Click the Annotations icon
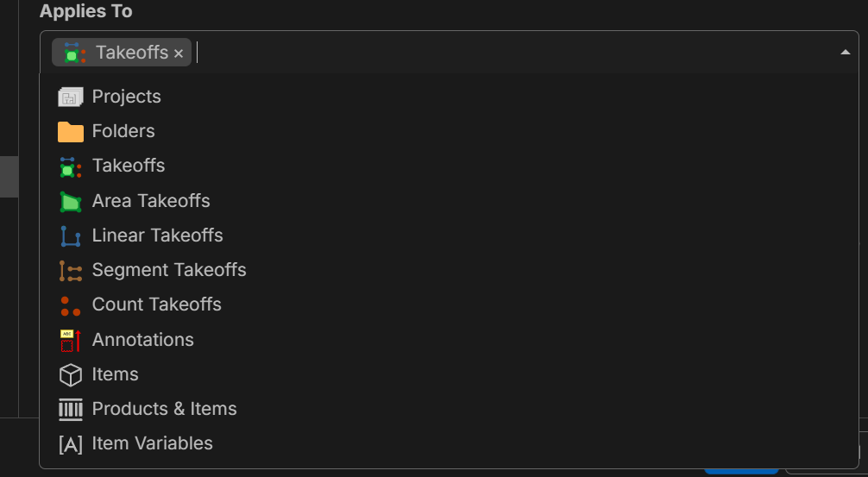Image resolution: width=868 pixels, height=477 pixels. pos(70,340)
